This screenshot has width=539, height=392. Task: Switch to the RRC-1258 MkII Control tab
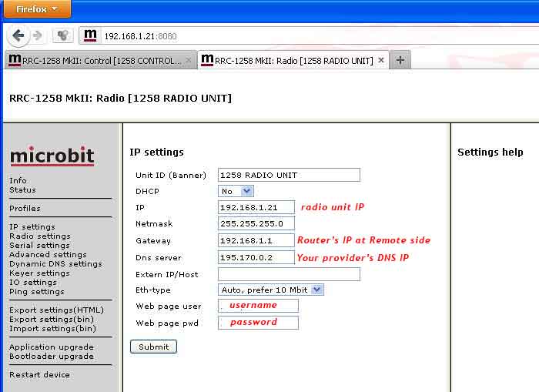click(x=101, y=61)
